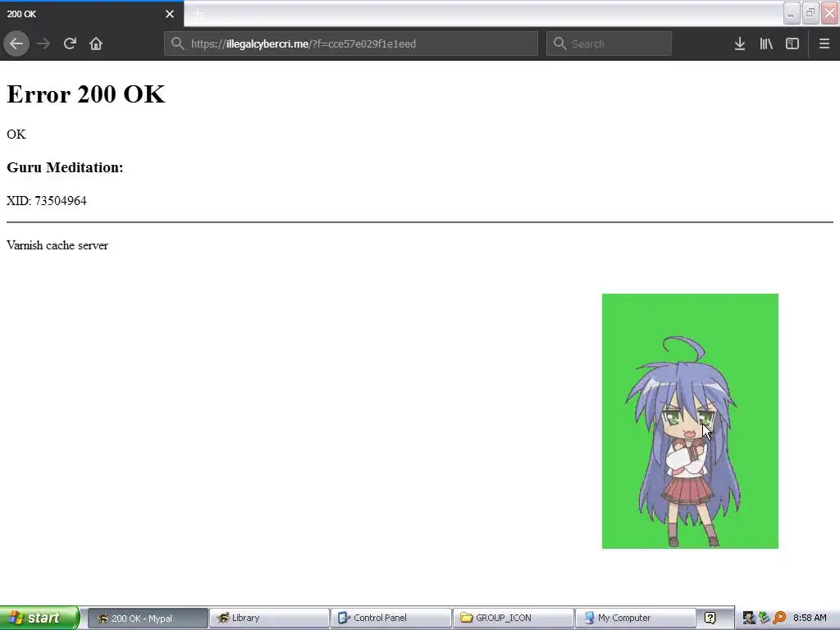Screen dimensions: 840x630
Task: Click the browser Search box
Action: (609, 43)
